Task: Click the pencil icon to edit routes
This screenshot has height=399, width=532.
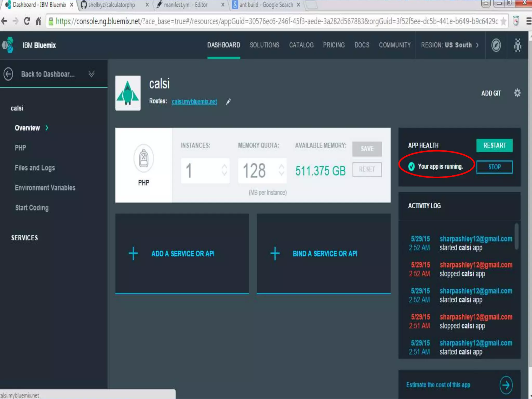Action: [x=228, y=102]
